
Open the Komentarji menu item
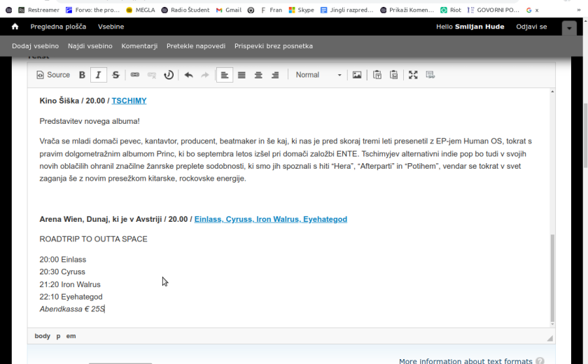139,46
